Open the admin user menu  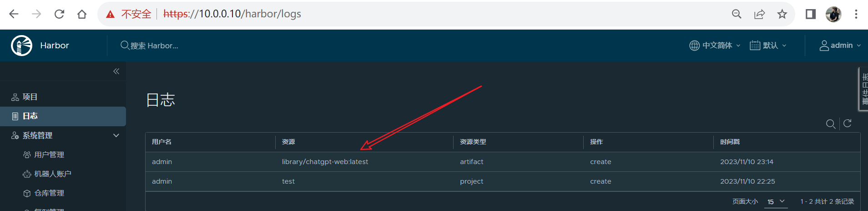tap(840, 46)
